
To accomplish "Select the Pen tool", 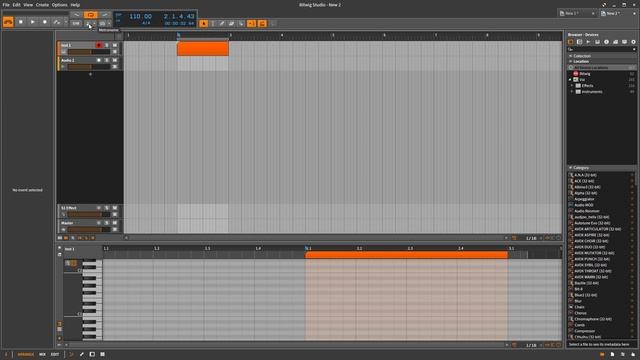I will coord(222,24).
